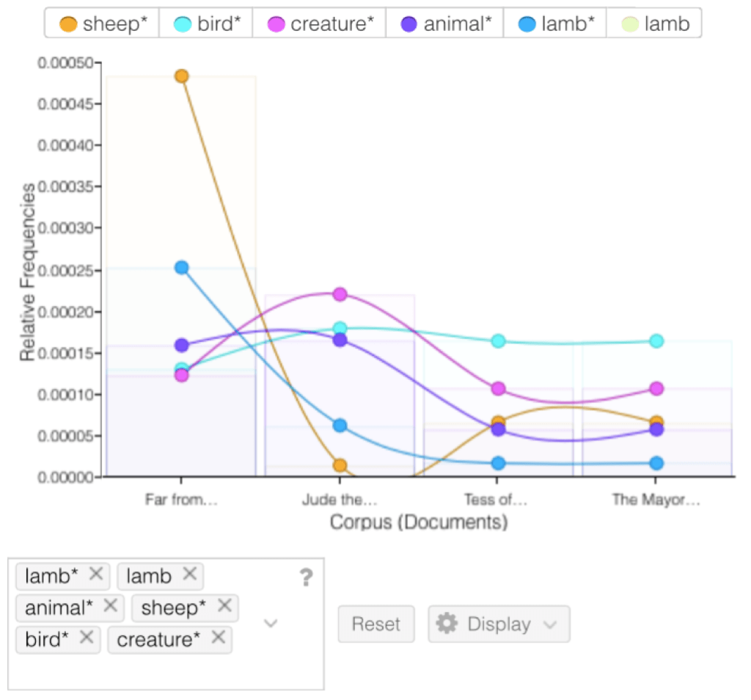Viewport: 751px width, 700px height.
Task: Show the faded lamb legend entry
Action: 655,24
